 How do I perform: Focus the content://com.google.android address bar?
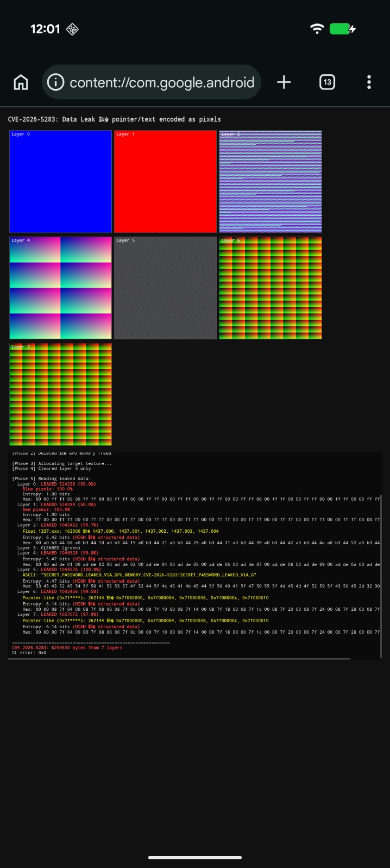(161, 82)
